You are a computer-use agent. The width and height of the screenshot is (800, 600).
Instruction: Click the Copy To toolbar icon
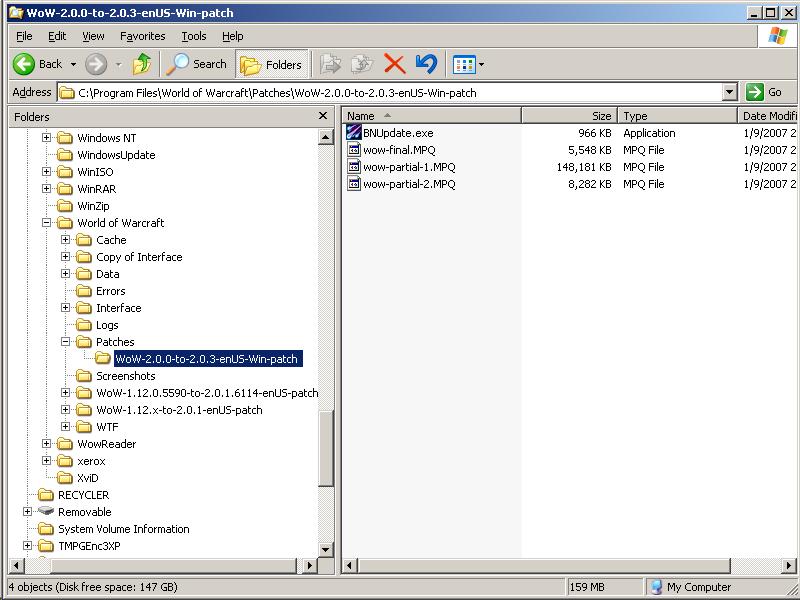point(362,64)
